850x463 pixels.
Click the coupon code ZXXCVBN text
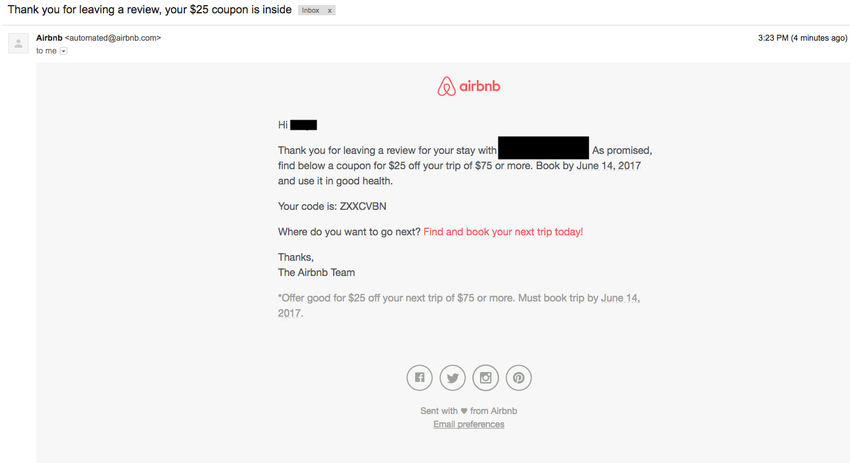363,206
